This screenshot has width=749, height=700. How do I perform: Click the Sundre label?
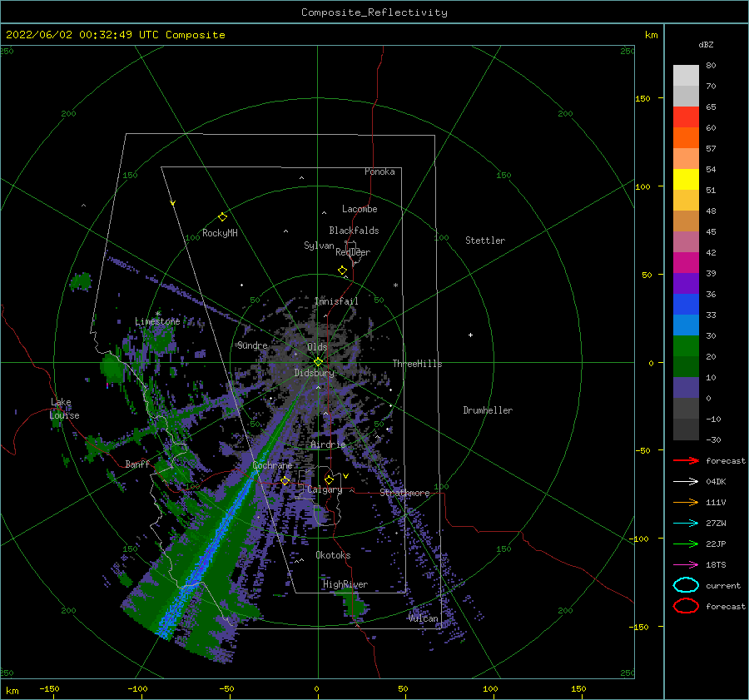252,345
